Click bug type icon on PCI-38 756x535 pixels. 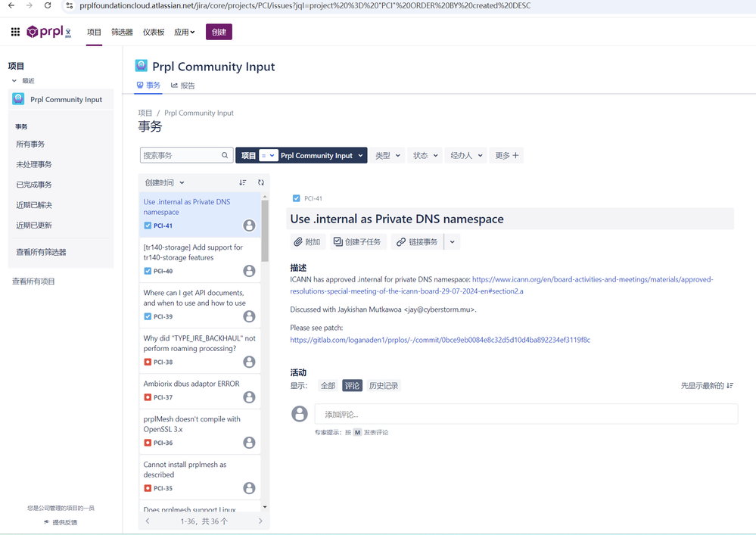coord(148,362)
